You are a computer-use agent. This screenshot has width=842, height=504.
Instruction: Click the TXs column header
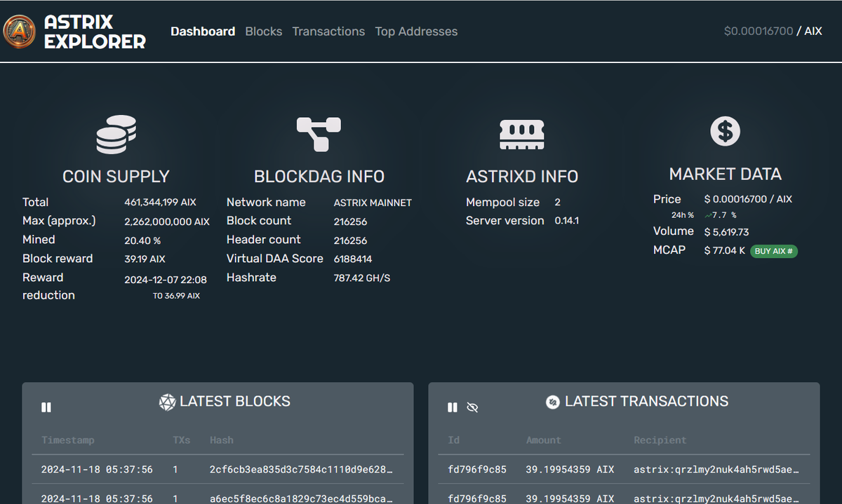[x=181, y=440]
